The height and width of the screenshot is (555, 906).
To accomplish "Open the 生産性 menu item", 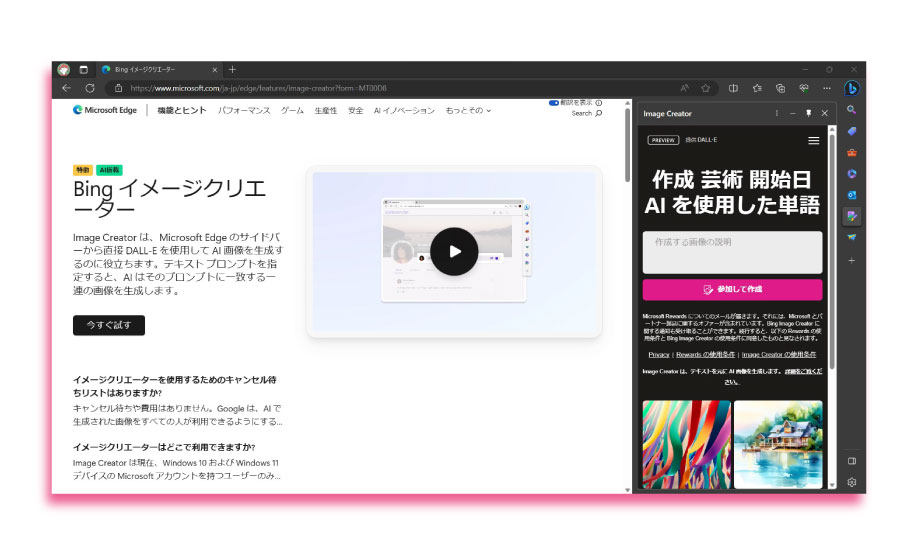I will pos(326,110).
